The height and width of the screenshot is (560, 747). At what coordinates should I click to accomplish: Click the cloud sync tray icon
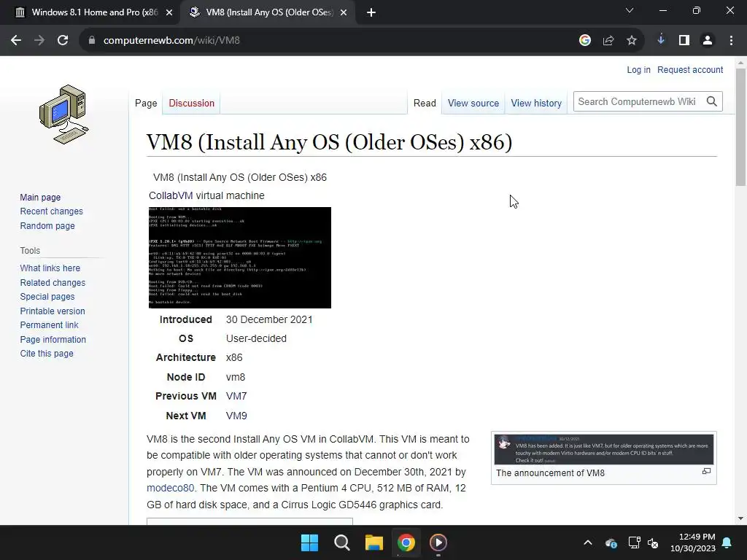[611, 542]
